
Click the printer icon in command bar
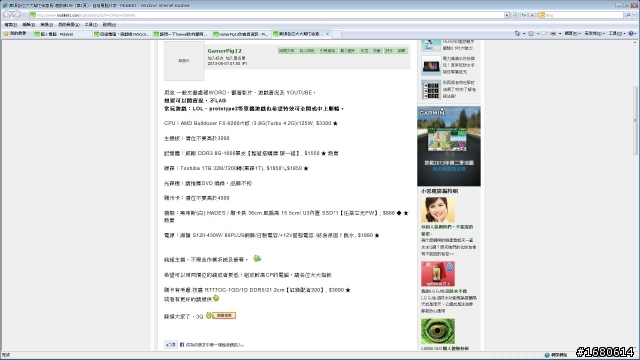[x=553, y=33]
